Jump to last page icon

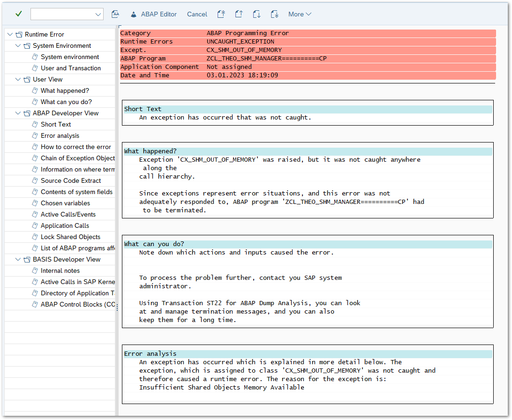pos(274,14)
